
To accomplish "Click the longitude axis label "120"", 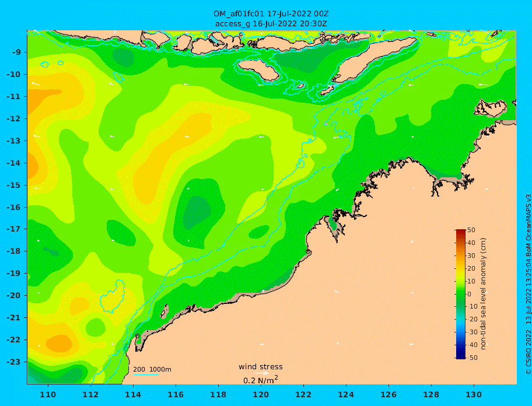I will click(261, 394).
